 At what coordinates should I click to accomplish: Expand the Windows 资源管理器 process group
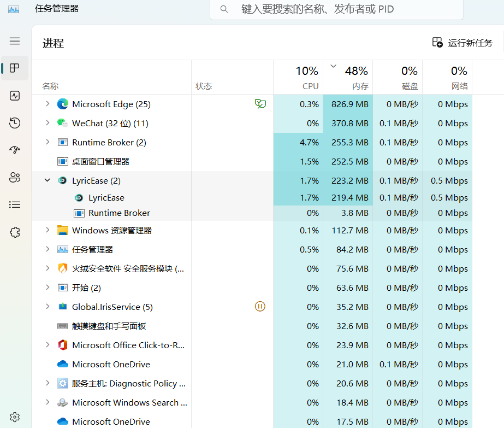tap(48, 230)
